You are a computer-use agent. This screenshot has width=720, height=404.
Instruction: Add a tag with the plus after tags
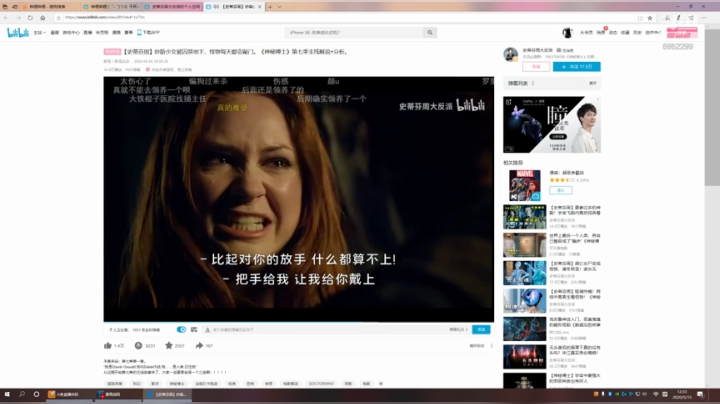pos(381,383)
